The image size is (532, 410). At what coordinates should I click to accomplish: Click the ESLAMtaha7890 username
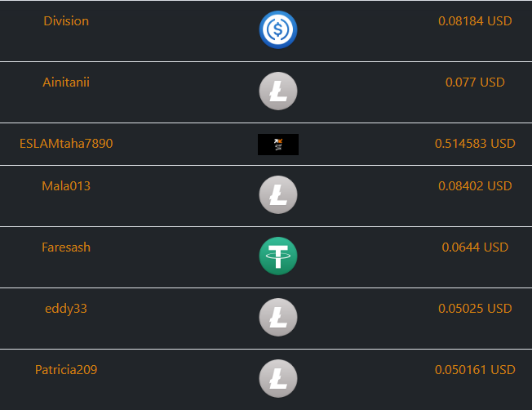tap(66, 144)
